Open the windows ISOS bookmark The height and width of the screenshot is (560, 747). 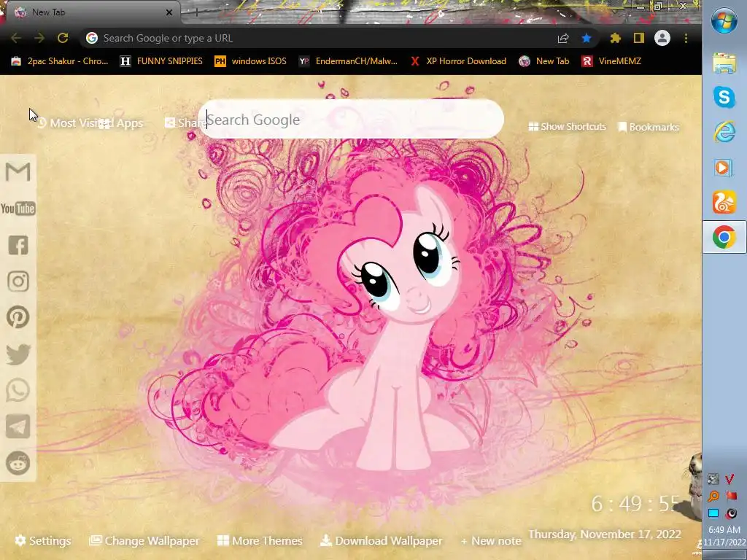pos(251,61)
